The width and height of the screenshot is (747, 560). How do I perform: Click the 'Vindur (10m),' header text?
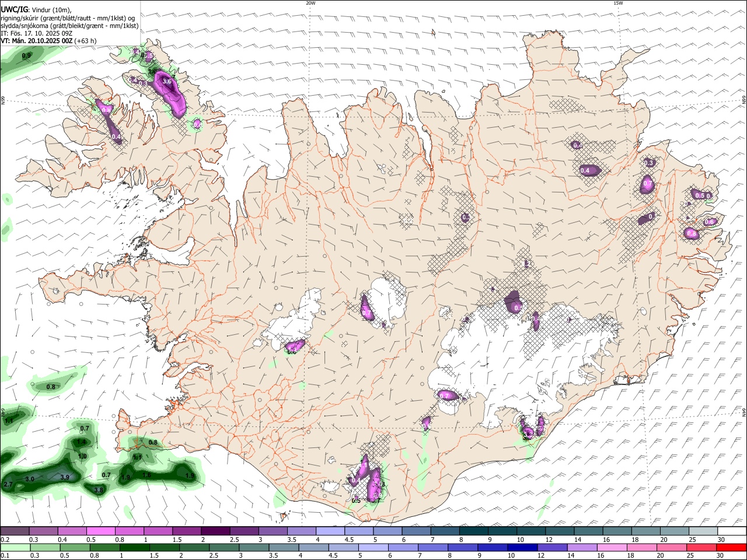51,10
